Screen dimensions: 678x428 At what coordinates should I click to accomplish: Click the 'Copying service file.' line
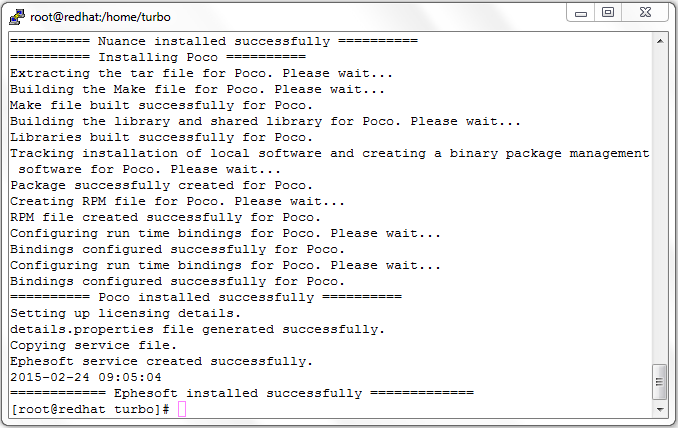click(93, 345)
